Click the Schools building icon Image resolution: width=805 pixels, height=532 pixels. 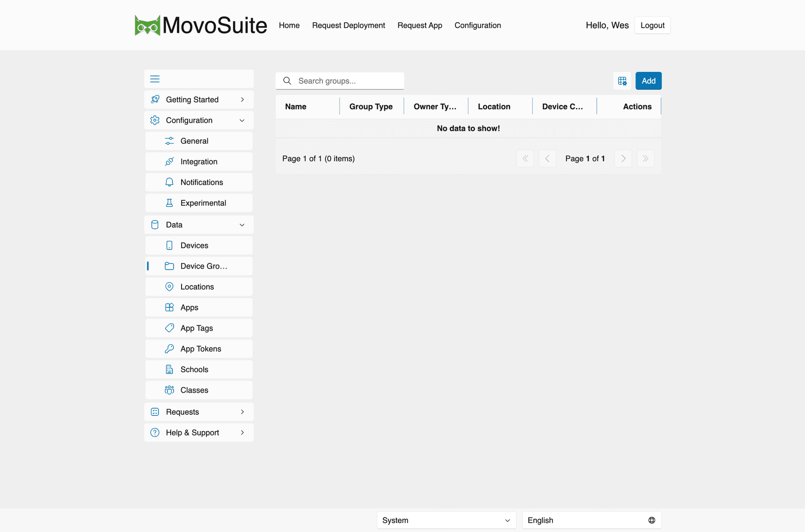pyautogui.click(x=170, y=370)
